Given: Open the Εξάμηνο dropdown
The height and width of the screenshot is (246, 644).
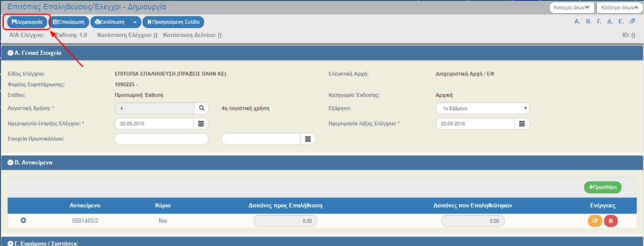Looking at the screenshot, I should (482, 108).
